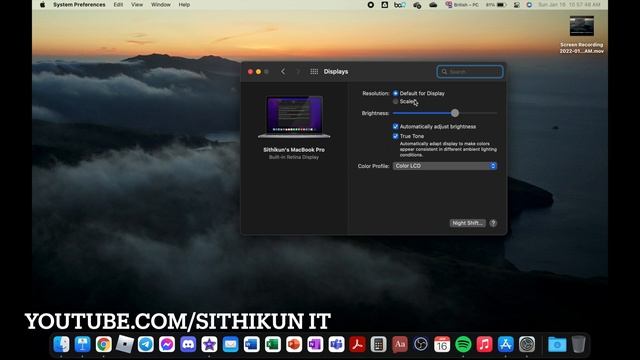Image resolution: width=640 pixels, height=360 pixels.
Task: Open System Preferences app menu
Action: point(79,4)
